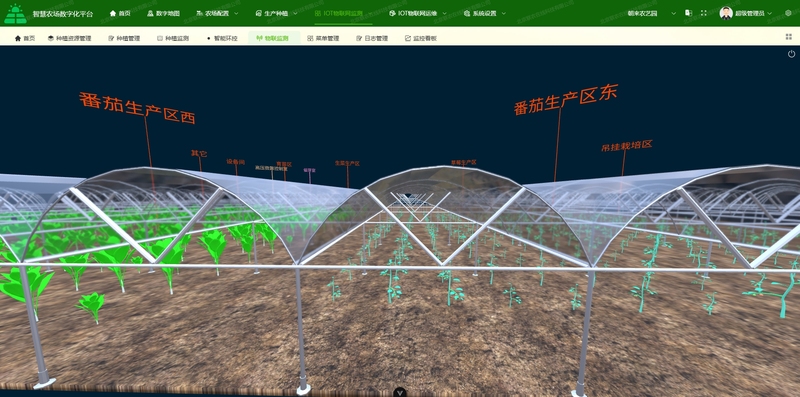
Task: Click the 番茄生产区东 zone label
Action: 566,100
